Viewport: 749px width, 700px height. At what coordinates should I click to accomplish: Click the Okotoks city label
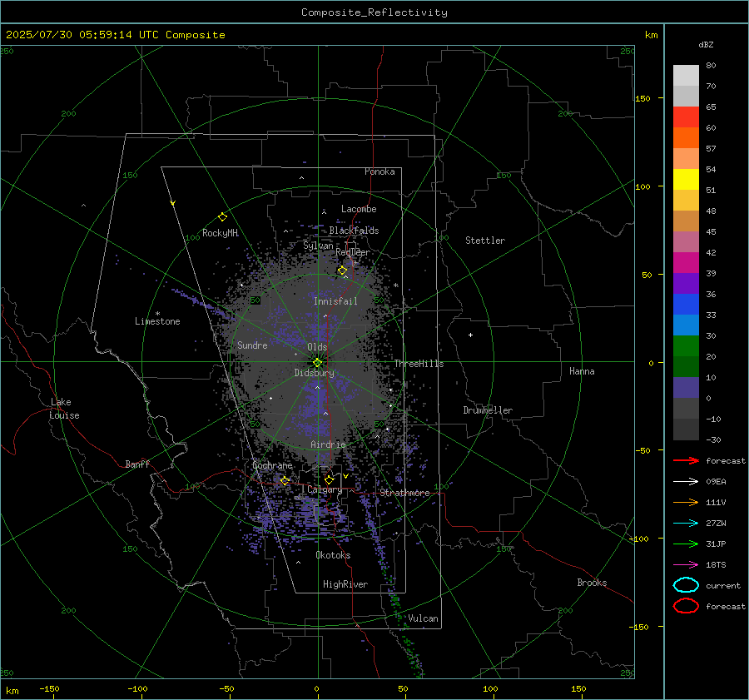coord(333,555)
